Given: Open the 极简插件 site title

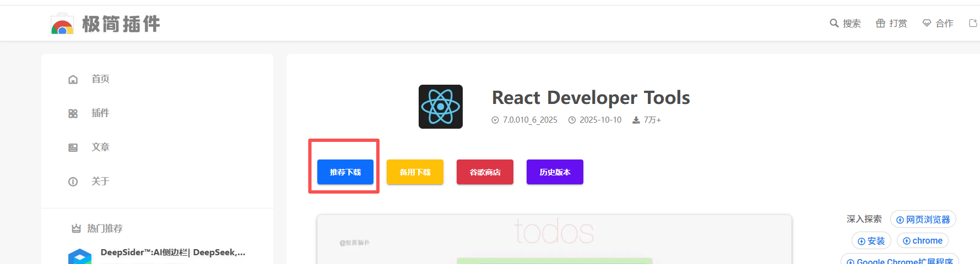Looking at the screenshot, I should click(121, 24).
